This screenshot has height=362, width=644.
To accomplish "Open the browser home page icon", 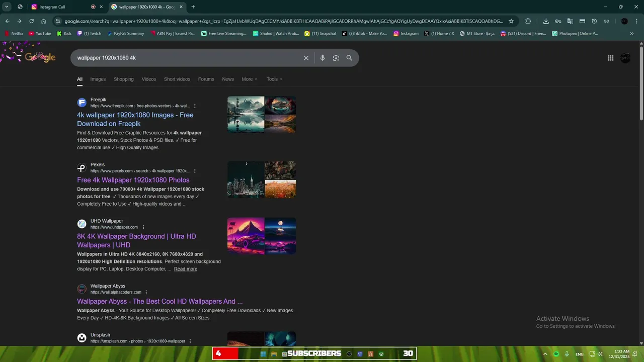I will (44, 21).
